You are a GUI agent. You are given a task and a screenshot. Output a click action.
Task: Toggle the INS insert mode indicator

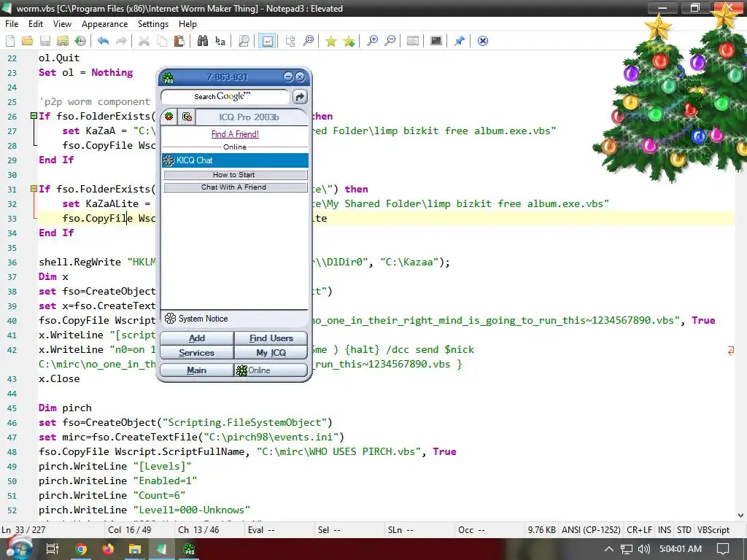point(664,530)
